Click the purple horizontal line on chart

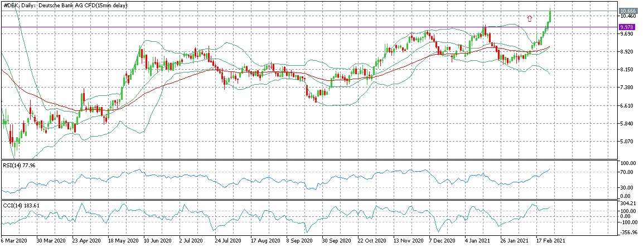pyautogui.click(x=309, y=27)
